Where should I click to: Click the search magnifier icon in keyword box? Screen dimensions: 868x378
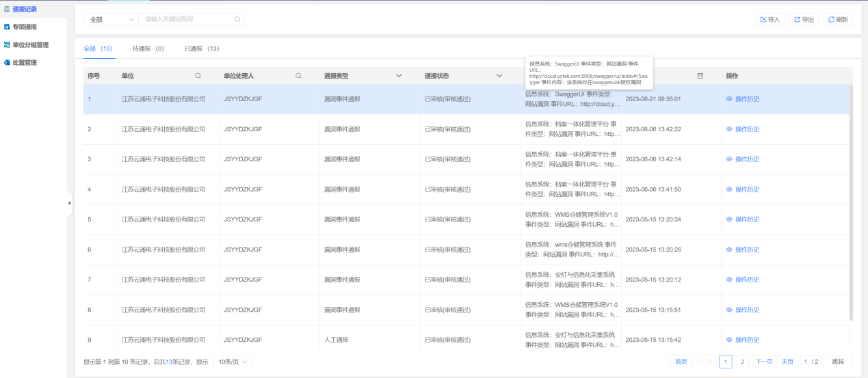[x=237, y=20]
